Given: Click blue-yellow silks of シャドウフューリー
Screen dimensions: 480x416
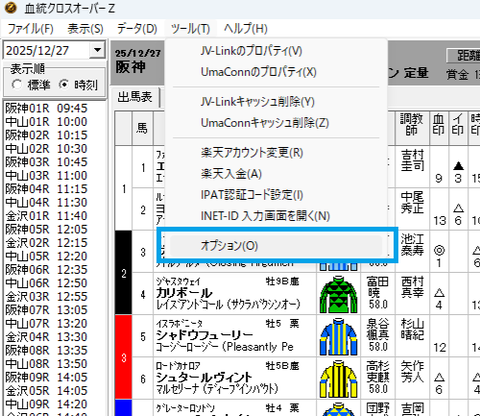Looking at the screenshot, I should tap(339, 337).
